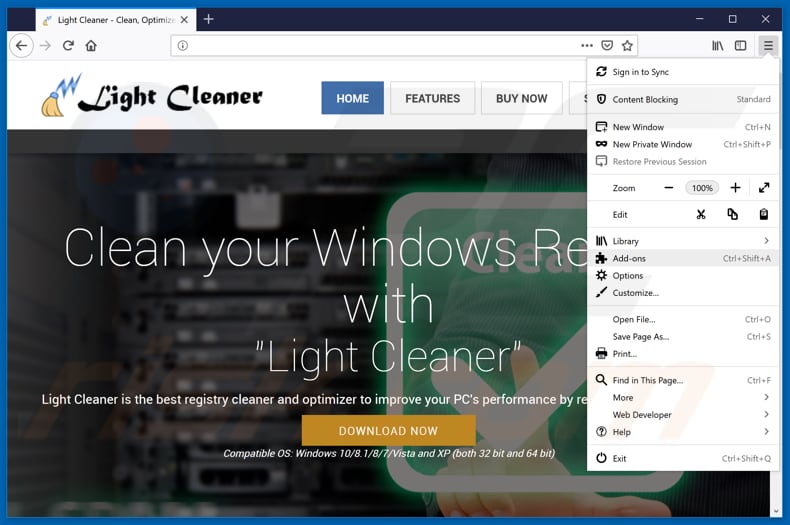Choose Save Page As...
790x525 pixels.
(x=683, y=336)
